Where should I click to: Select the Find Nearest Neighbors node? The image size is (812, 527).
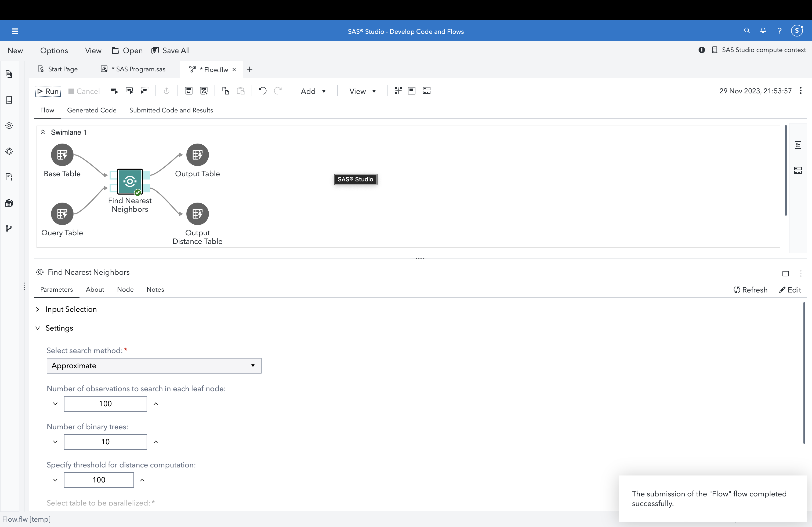click(130, 181)
